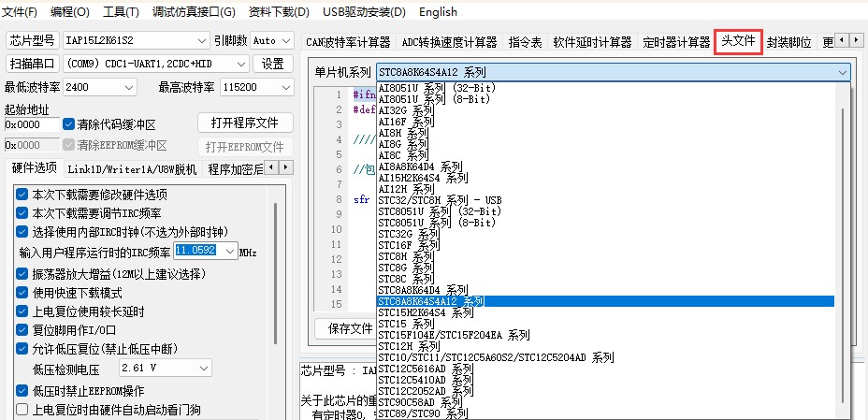
Task: Open the 编程(O) menu
Action: point(70,11)
